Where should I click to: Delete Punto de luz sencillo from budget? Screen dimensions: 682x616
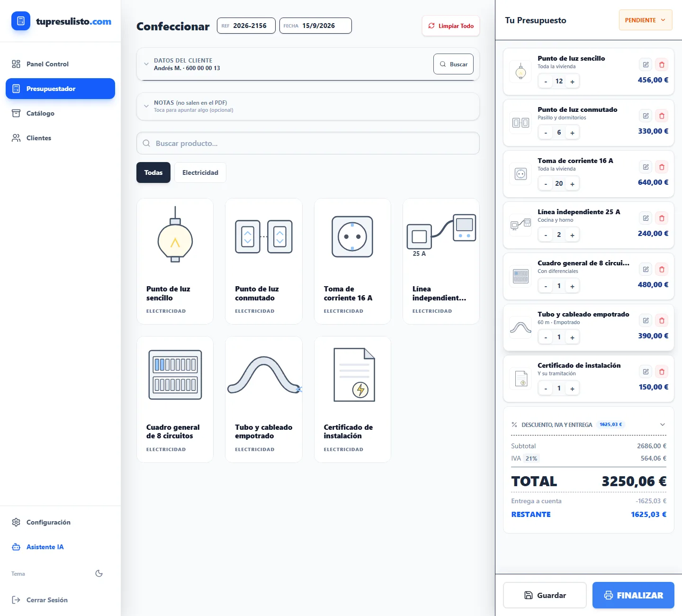[662, 64]
